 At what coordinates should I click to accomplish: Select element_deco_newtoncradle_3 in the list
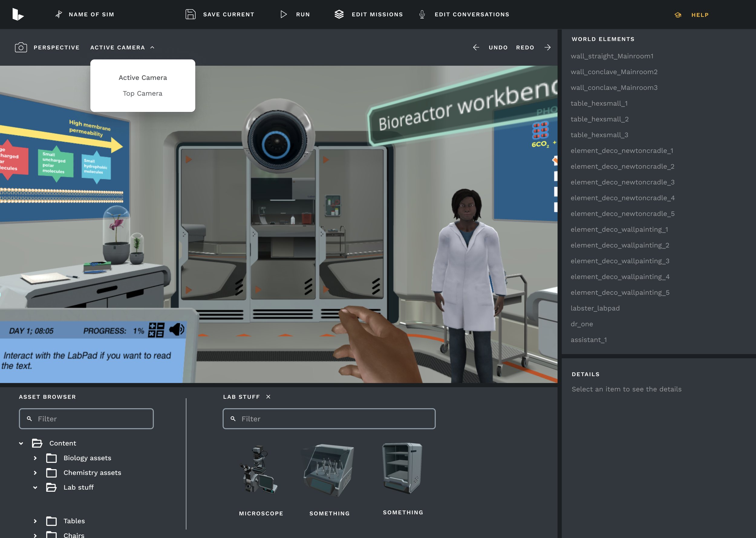pos(622,182)
